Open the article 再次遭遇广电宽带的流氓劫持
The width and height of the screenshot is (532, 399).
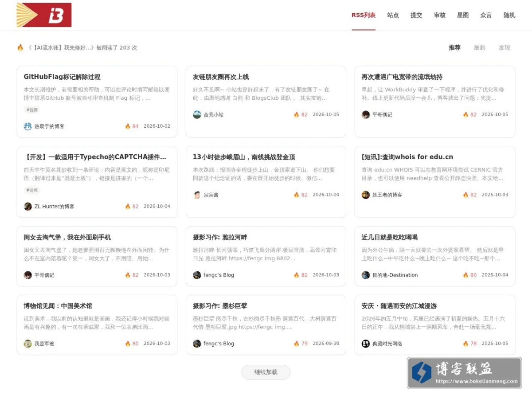click(402, 77)
